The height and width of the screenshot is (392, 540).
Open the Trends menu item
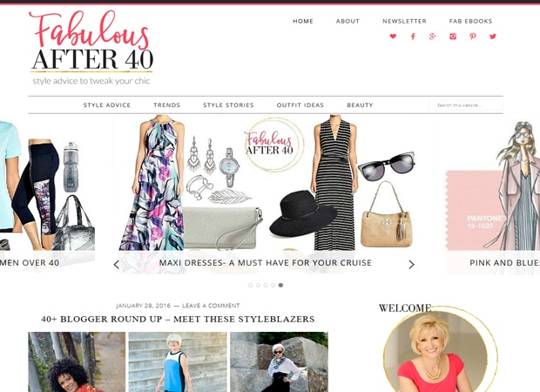pyautogui.click(x=166, y=105)
